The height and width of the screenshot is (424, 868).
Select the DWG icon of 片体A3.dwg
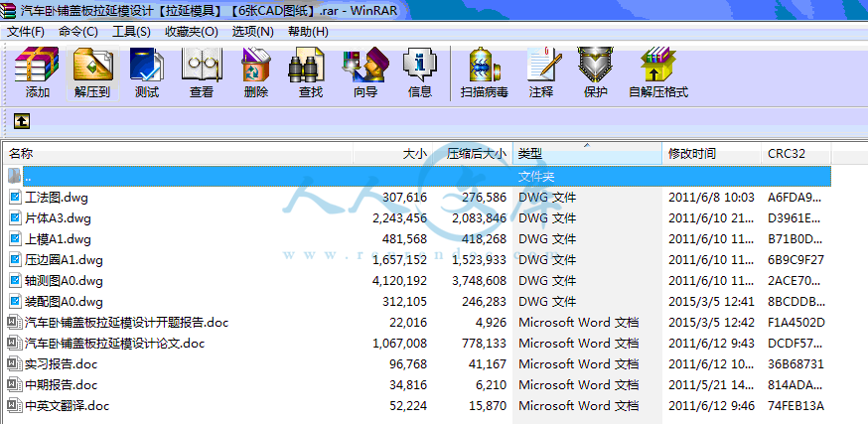coord(15,218)
